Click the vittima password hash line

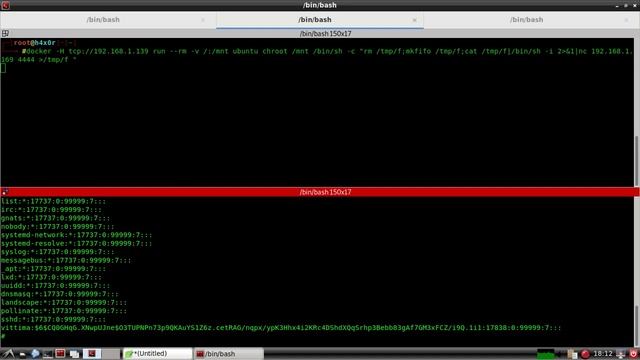[x=281, y=328]
